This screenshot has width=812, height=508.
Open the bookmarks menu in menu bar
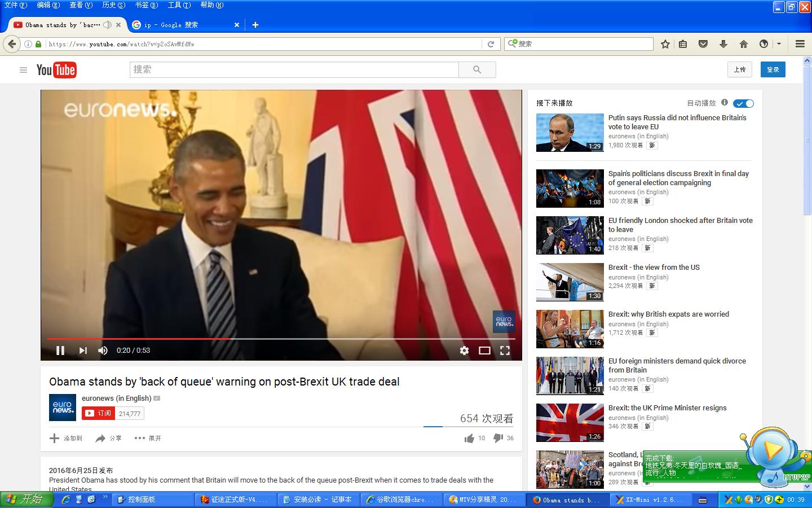(145, 5)
